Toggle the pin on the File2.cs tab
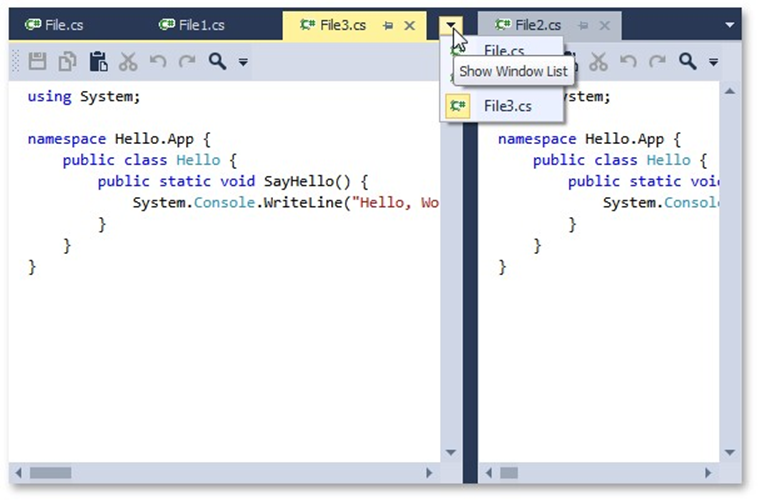This screenshot has height=501, width=758. [x=579, y=26]
